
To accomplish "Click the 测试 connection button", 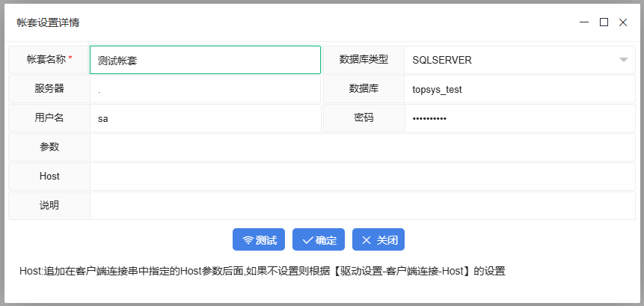I will [x=259, y=240].
